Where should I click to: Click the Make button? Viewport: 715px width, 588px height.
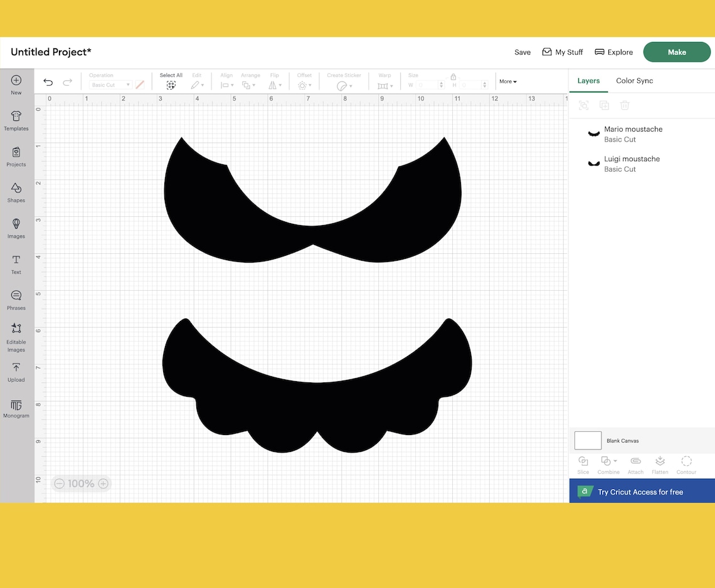tap(677, 52)
